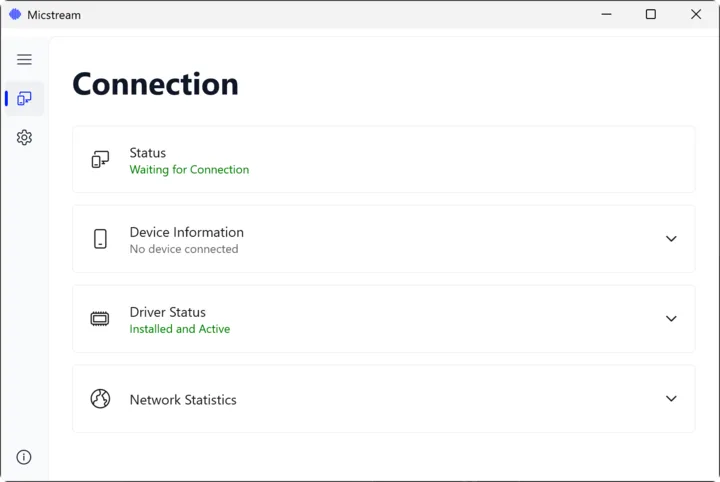Screen dimensions: 720x482
Task: Open the About info icon
Action: tap(24, 457)
